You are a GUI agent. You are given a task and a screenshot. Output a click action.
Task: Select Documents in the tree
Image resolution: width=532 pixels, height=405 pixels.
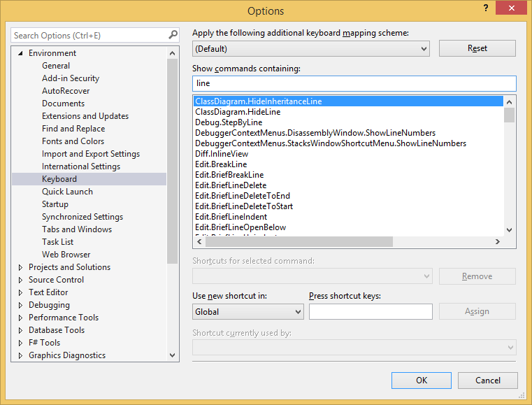tap(63, 104)
